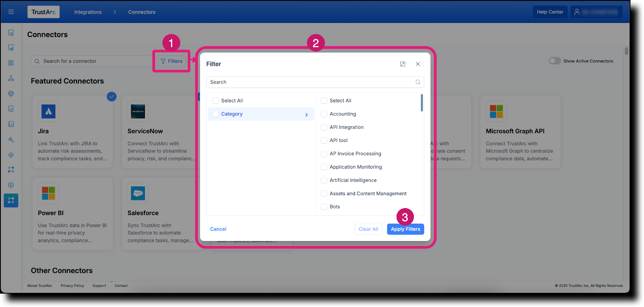Open the sidebar book icon
The height and width of the screenshot is (307, 644).
coord(11,63)
